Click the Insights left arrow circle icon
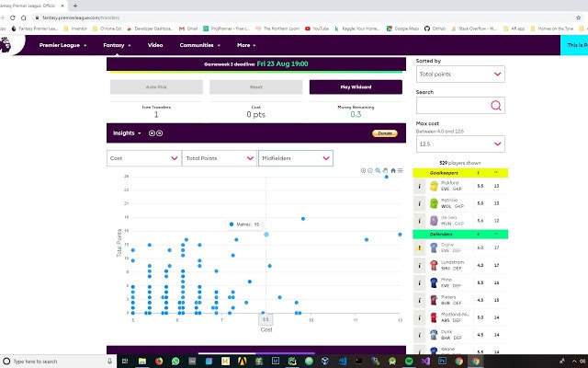 click(152, 132)
